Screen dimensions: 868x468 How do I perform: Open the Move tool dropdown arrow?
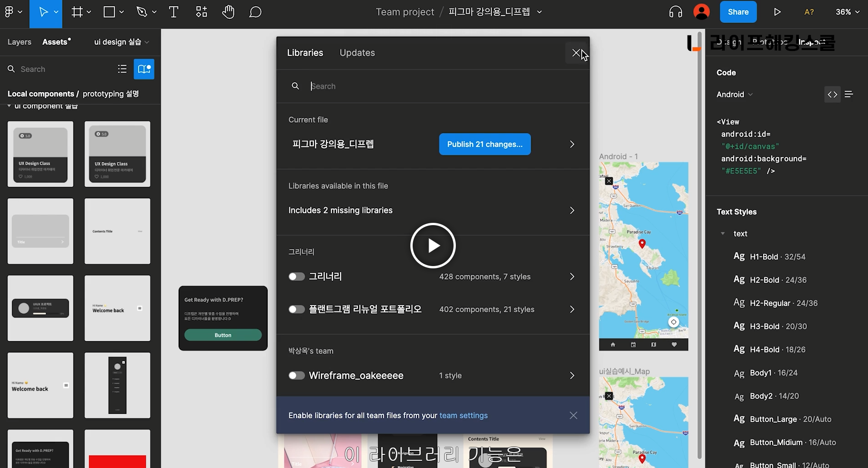coord(56,12)
